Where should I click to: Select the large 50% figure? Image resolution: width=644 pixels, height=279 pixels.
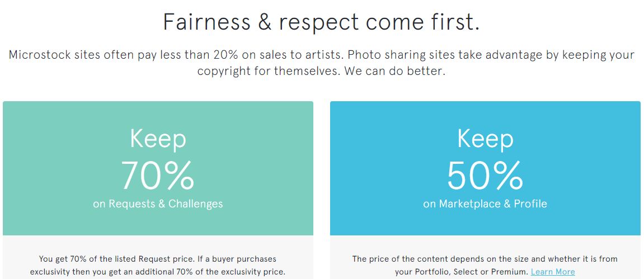(x=485, y=175)
